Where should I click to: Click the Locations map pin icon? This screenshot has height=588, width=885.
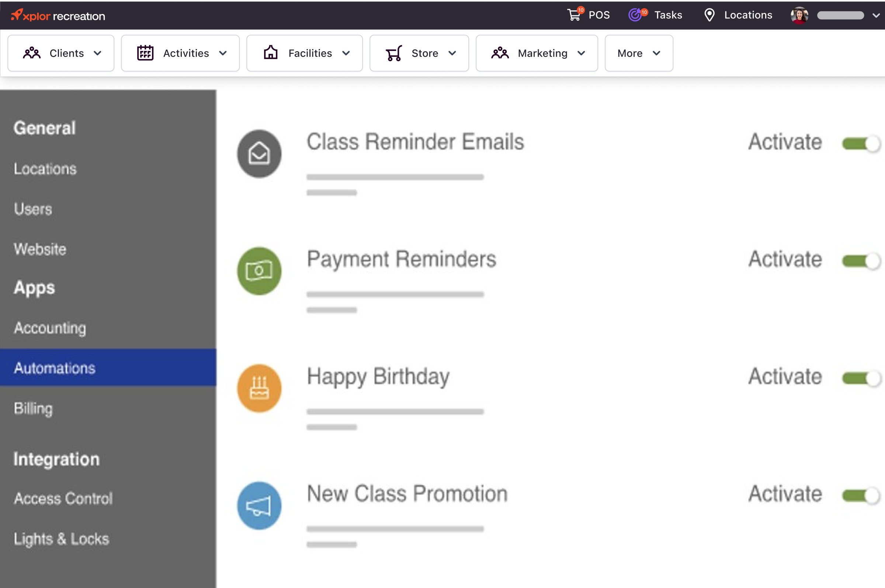point(709,15)
